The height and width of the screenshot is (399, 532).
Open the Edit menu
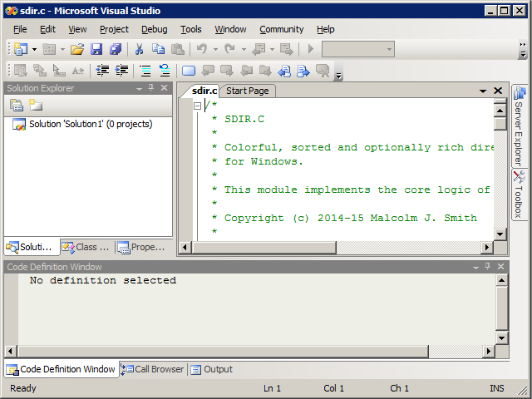(x=47, y=30)
